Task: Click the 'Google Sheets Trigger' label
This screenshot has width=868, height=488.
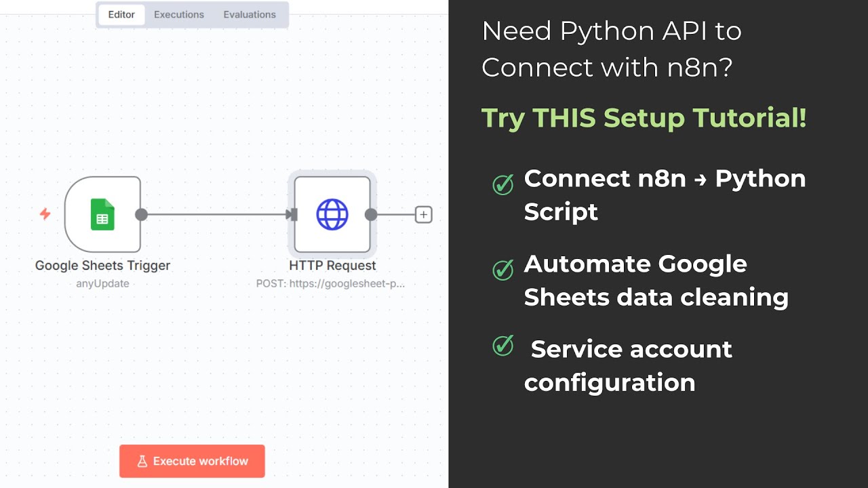Action: point(102,266)
